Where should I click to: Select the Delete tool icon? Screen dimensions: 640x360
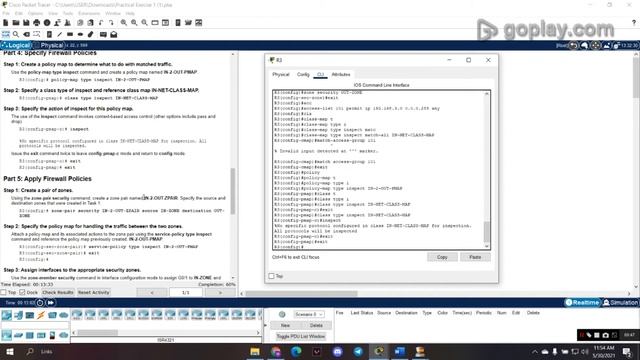tap(27, 34)
